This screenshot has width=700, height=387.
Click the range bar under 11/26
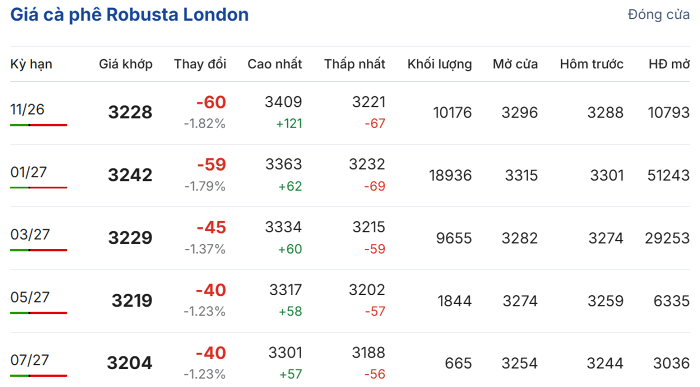pyautogui.click(x=38, y=125)
